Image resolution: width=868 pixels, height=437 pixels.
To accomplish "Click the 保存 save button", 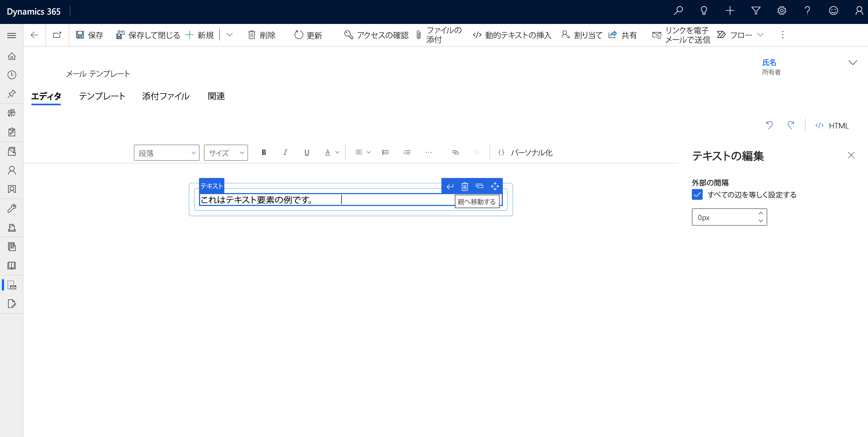I will [89, 35].
